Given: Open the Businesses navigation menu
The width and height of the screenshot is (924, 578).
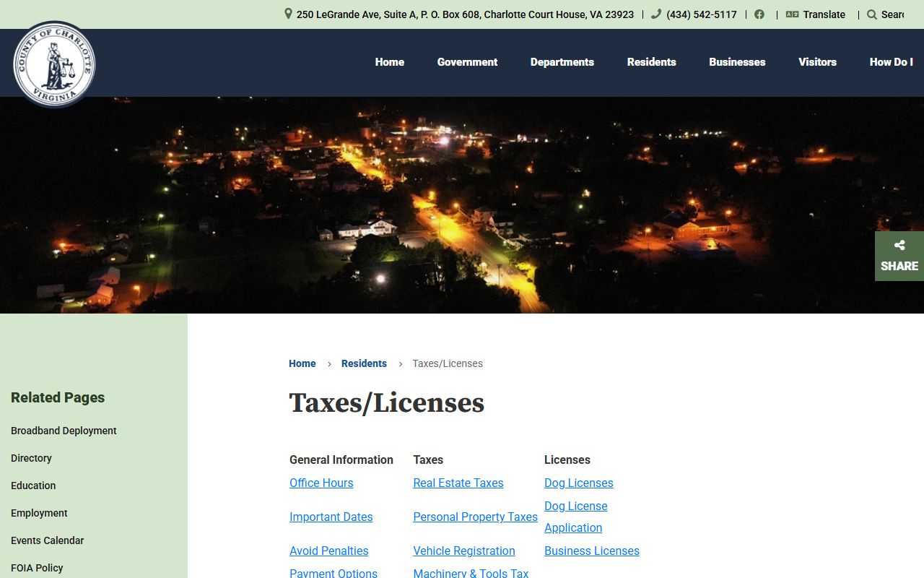Looking at the screenshot, I should (x=737, y=62).
